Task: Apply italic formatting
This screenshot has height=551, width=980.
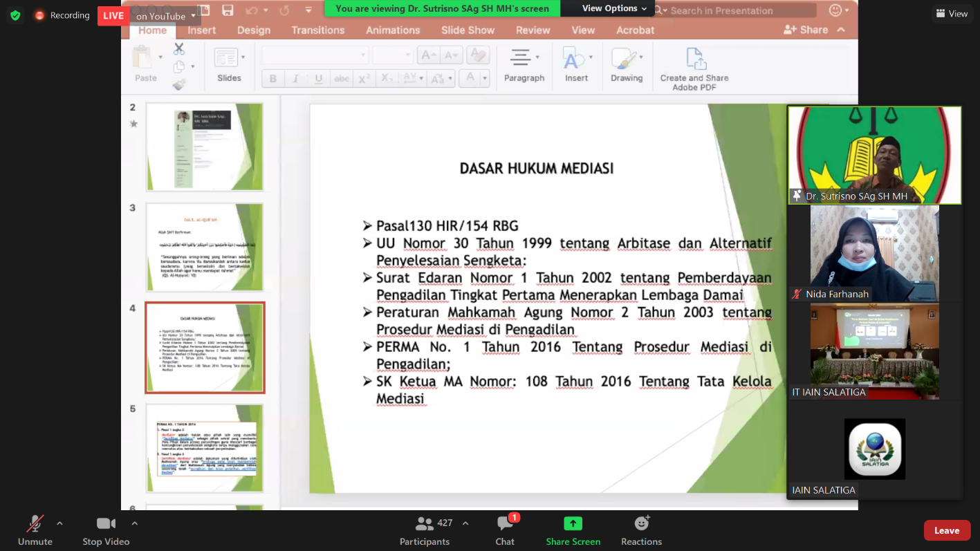Action: 295,78
